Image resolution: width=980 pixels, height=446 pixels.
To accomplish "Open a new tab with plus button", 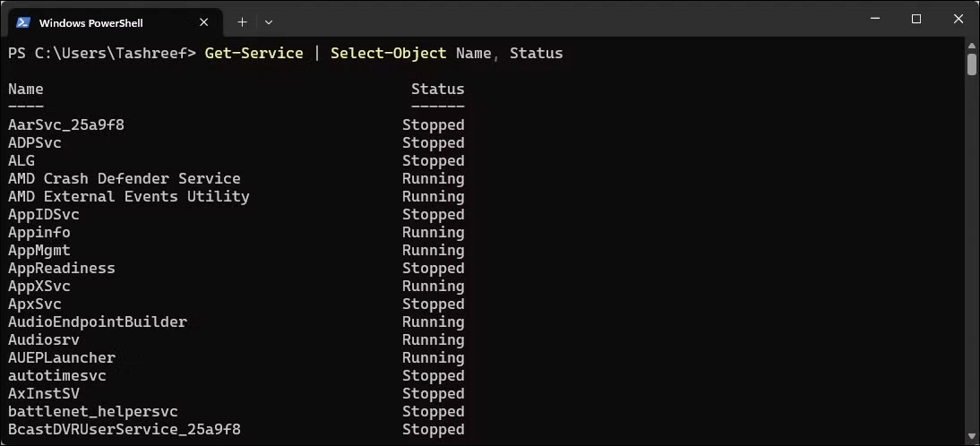I will coord(242,22).
